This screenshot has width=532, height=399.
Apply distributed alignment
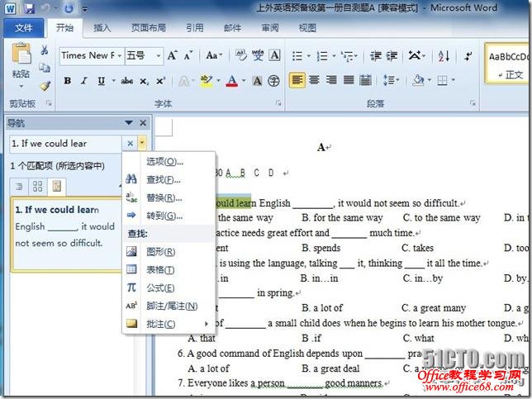coord(365,80)
